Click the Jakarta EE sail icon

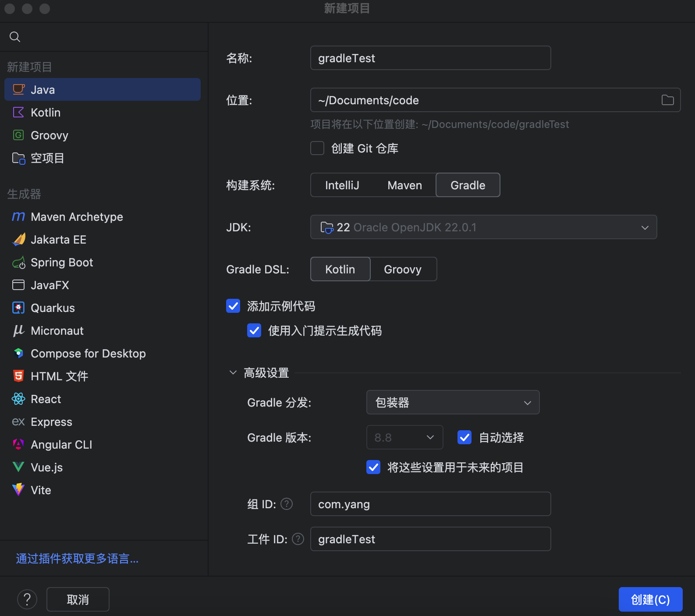(18, 239)
